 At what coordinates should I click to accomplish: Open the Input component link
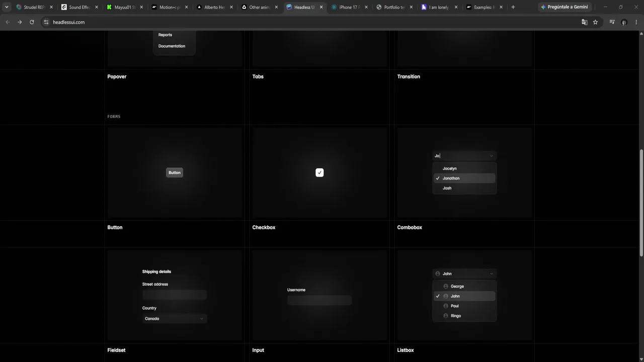pyautogui.click(x=258, y=350)
